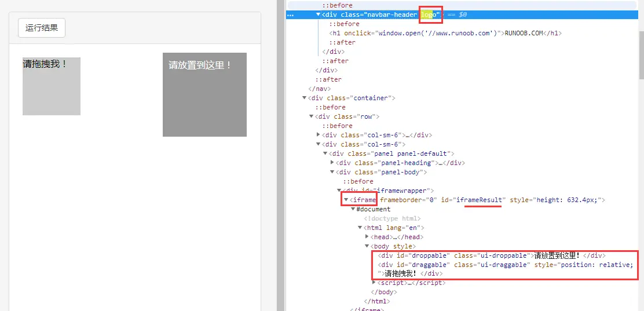This screenshot has height=311, width=644.
Task: Select the closing </body> tag
Action: pyautogui.click(x=384, y=292)
